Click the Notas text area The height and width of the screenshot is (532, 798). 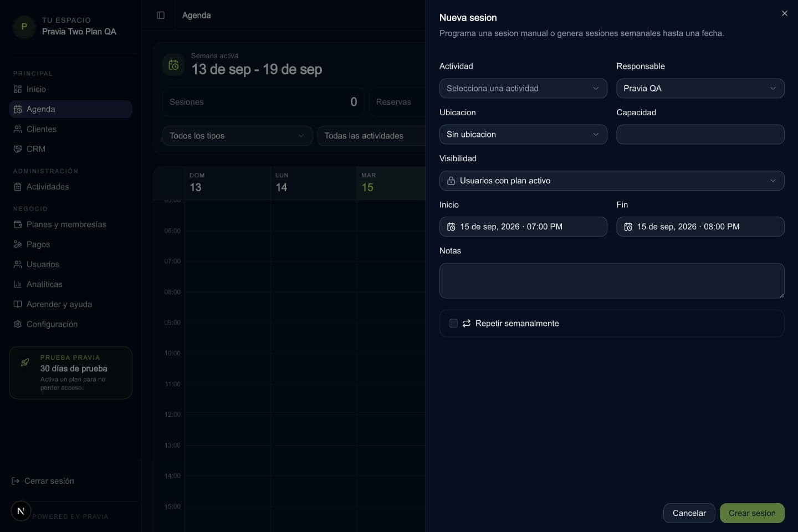(612, 280)
